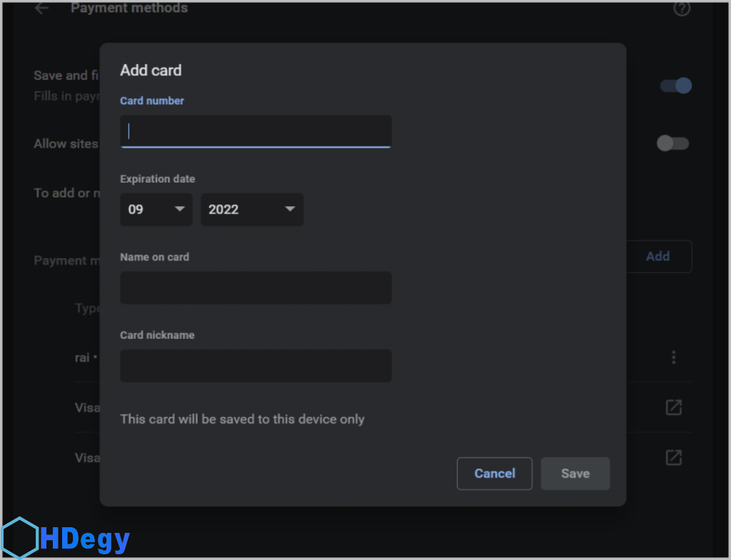
Task: Cancel the Add card dialog
Action: [494, 474]
